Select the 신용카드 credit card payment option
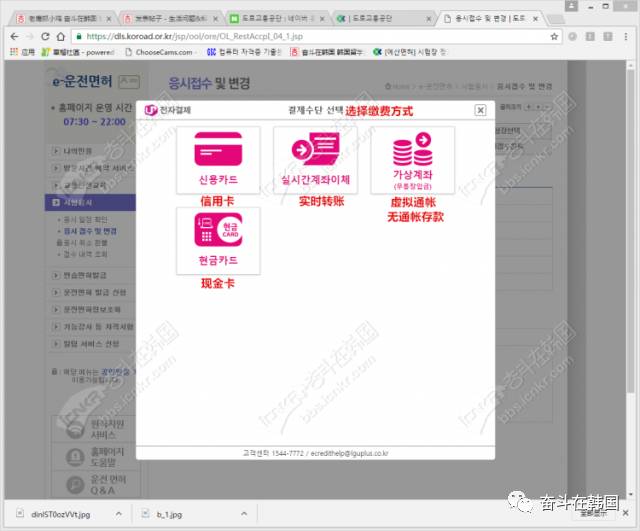Viewport: 640px width, 531px height. click(x=218, y=160)
